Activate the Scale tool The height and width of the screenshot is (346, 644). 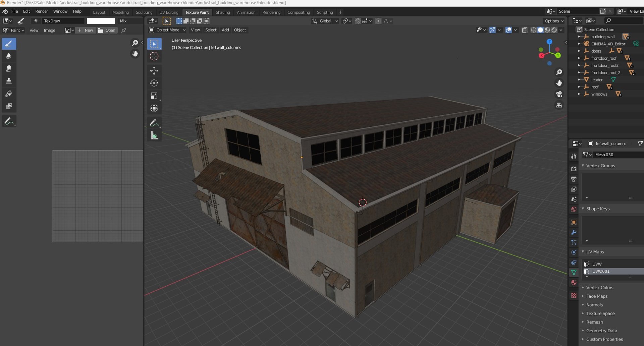coord(154,96)
